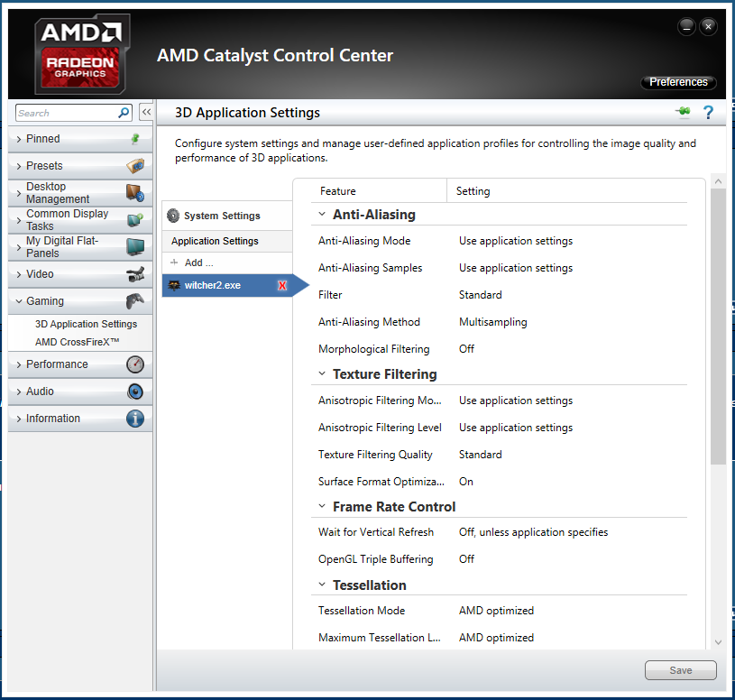Collapse the Gaming section
This screenshot has height=700, width=735.
coord(19,301)
